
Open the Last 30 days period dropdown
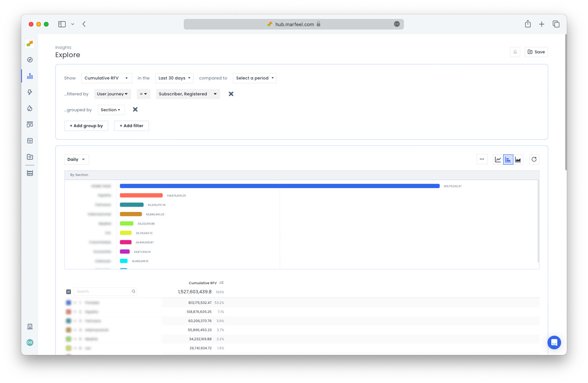coord(174,78)
